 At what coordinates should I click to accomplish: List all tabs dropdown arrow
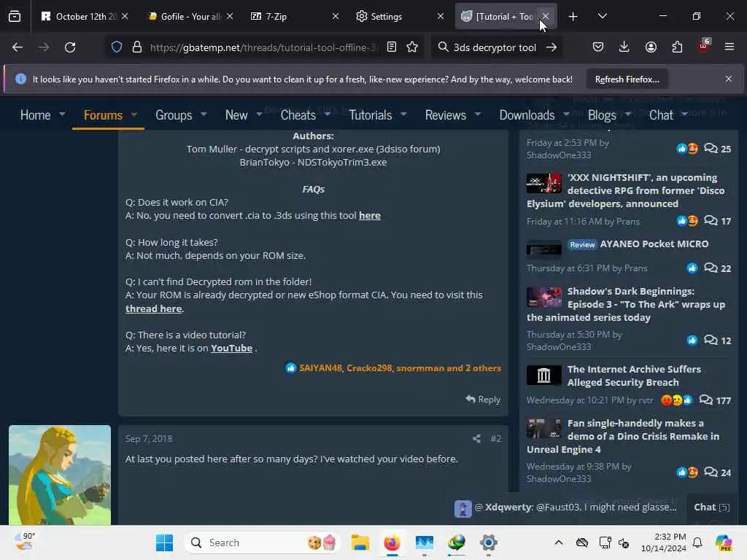tap(602, 17)
